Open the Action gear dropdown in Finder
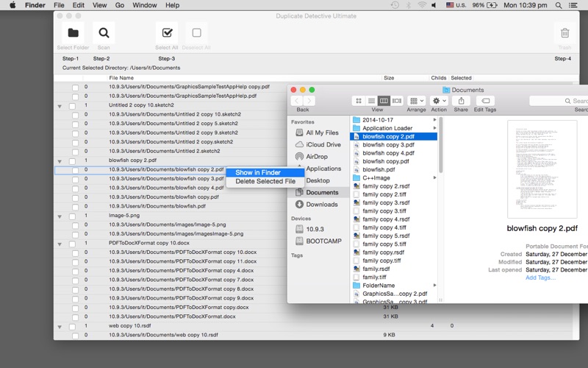 click(x=439, y=101)
